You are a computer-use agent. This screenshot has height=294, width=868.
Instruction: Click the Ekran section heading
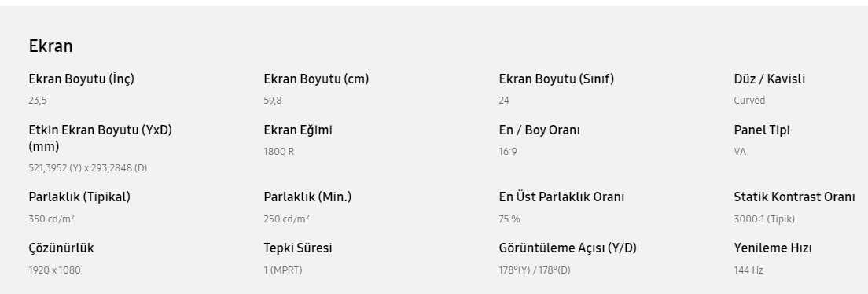(x=50, y=46)
